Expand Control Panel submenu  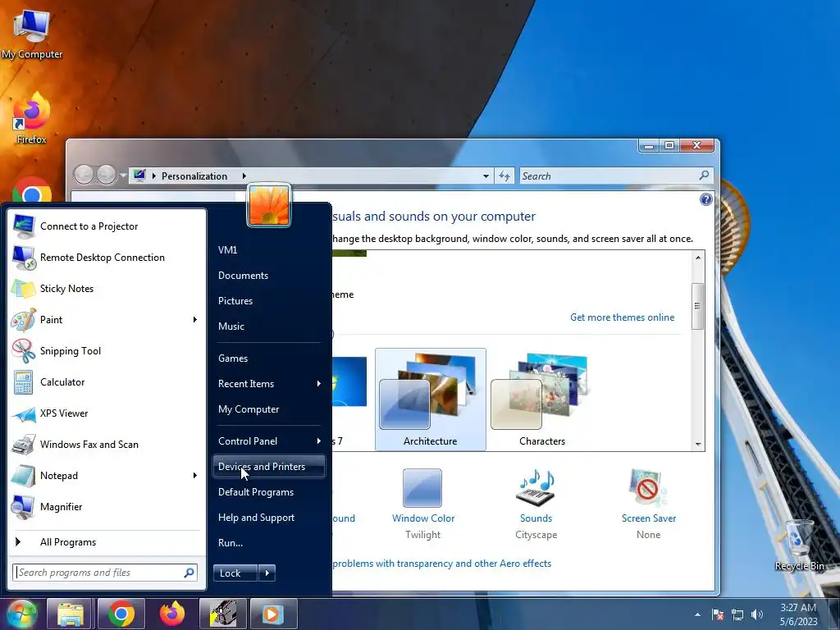pos(319,441)
